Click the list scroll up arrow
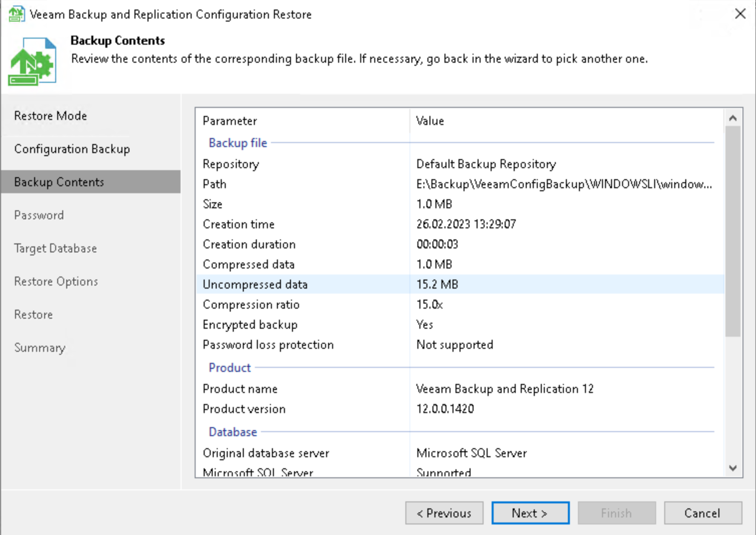756x535 pixels. [x=733, y=118]
